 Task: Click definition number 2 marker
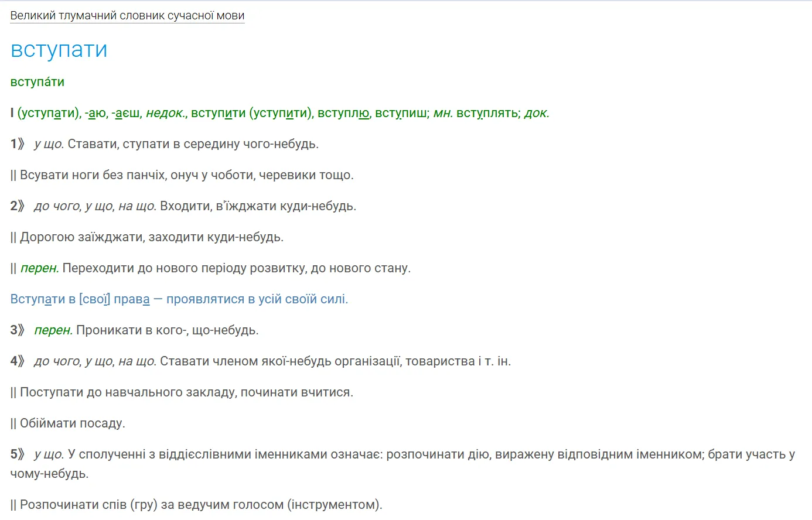click(18, 206)
